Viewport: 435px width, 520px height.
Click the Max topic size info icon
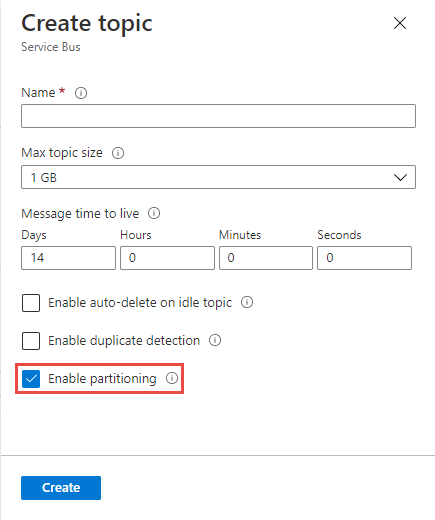coord(118,153)
